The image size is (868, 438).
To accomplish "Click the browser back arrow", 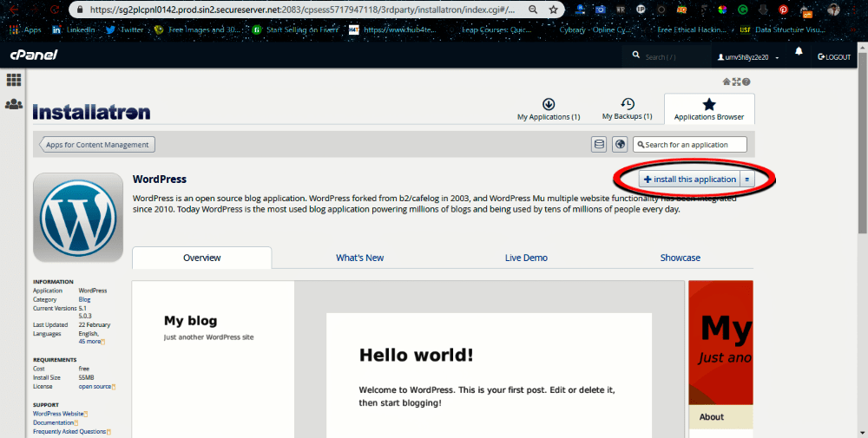I will pos(15,10).
